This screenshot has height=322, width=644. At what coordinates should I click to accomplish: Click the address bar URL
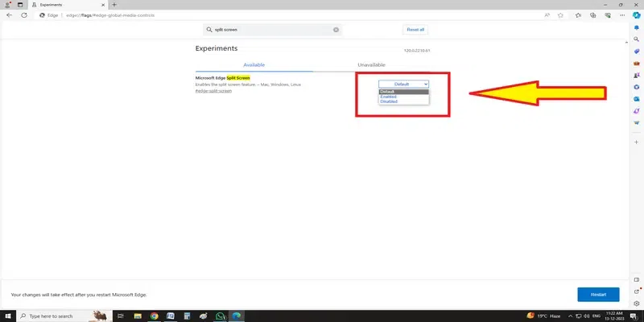click(110, 15)
